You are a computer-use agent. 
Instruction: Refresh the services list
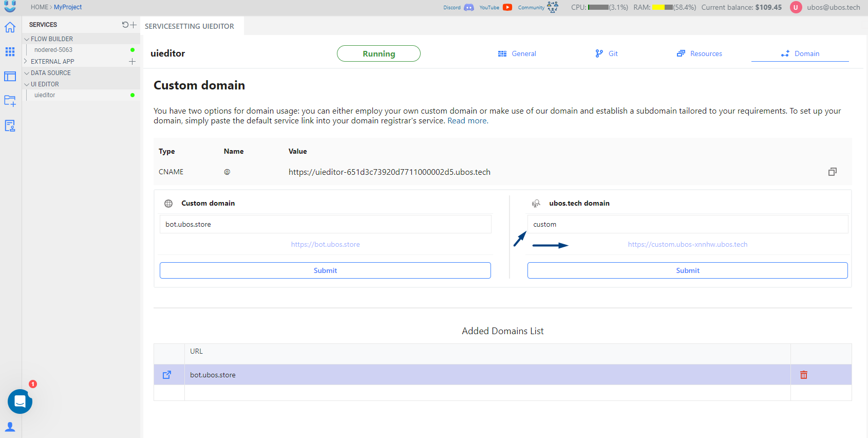pyautogui.click(x=125, y=25)
